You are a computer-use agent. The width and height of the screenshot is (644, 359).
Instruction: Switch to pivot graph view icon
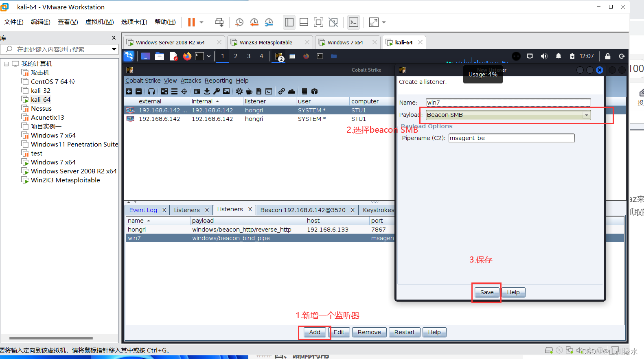pos(164,92)
